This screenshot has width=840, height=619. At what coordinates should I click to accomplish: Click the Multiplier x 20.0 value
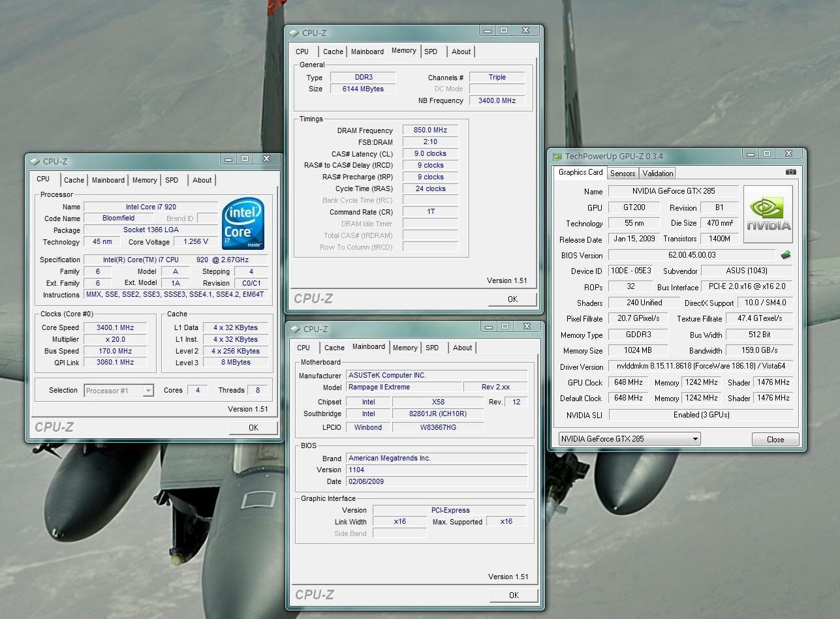pyautogui.click(x=116, y=339)
